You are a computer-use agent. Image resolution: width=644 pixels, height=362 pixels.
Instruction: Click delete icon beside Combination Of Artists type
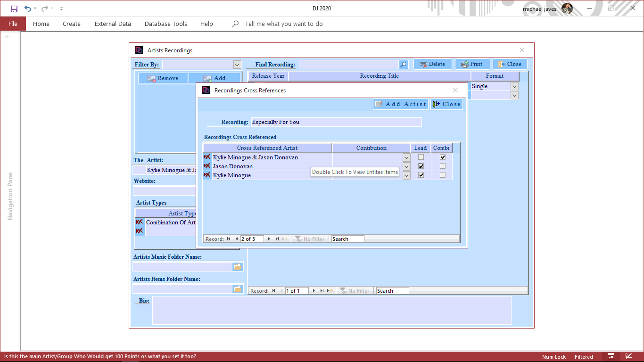pos(140,222)
